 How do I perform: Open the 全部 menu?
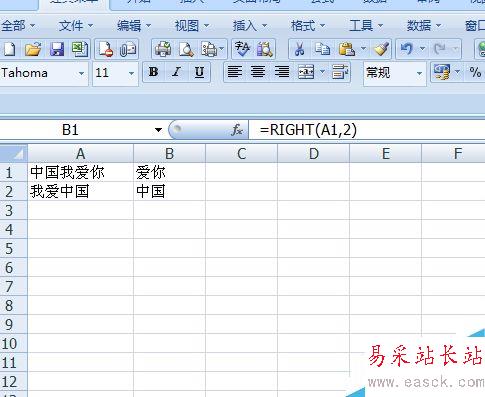18,26
